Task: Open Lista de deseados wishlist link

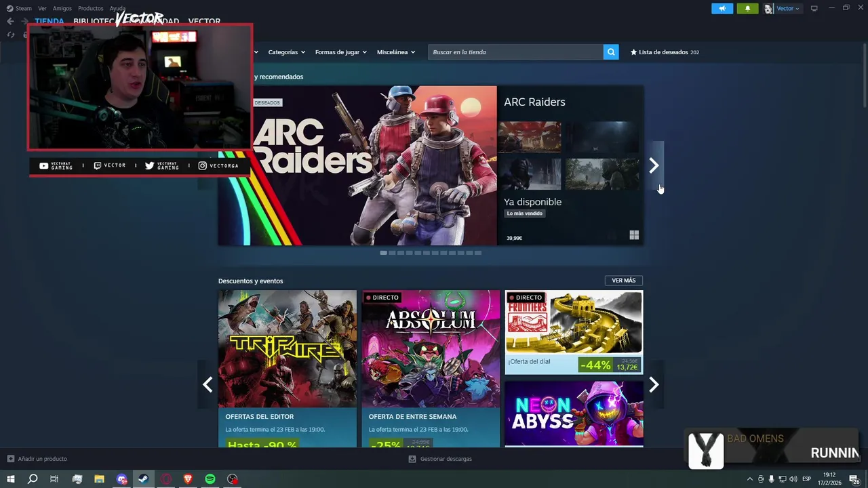Action: point(665,52)
